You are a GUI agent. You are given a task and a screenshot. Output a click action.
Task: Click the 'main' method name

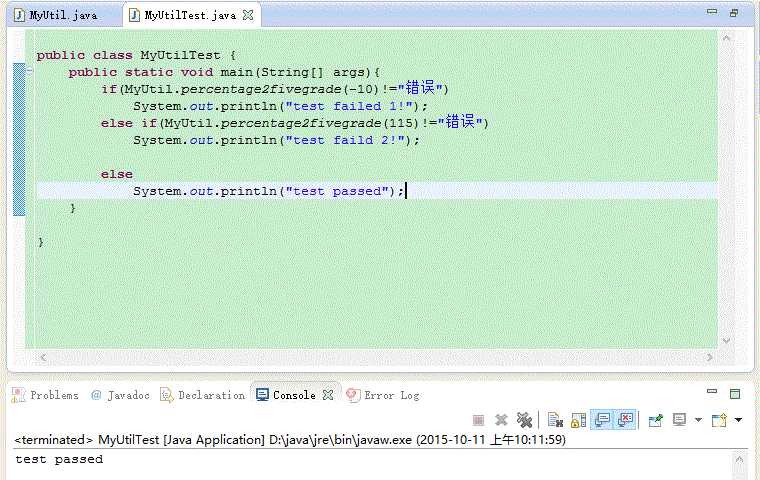[x=237, y=72]
